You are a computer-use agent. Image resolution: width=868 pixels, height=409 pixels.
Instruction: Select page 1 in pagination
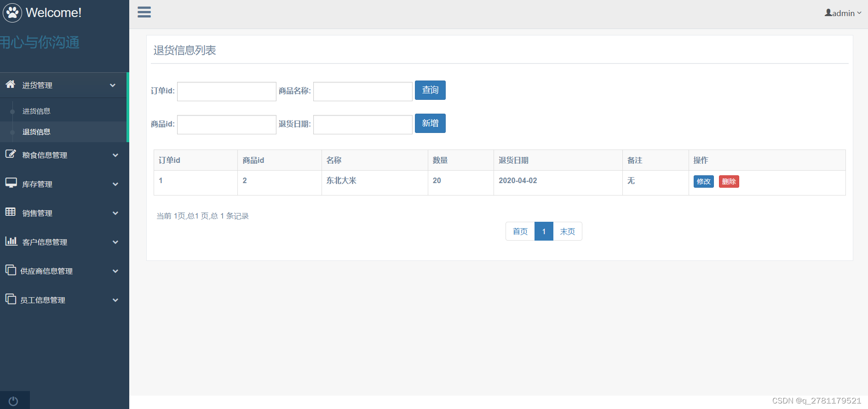tap(544, 231)
